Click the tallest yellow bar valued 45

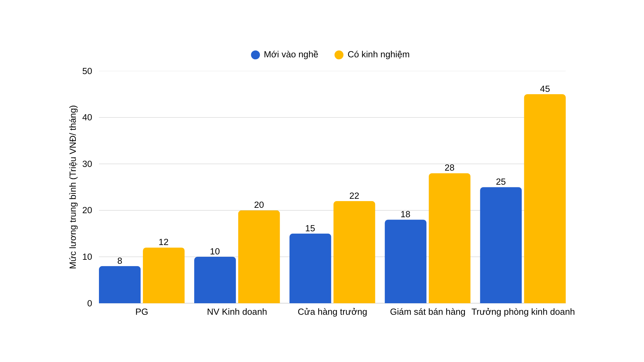(x=545, y=199)
